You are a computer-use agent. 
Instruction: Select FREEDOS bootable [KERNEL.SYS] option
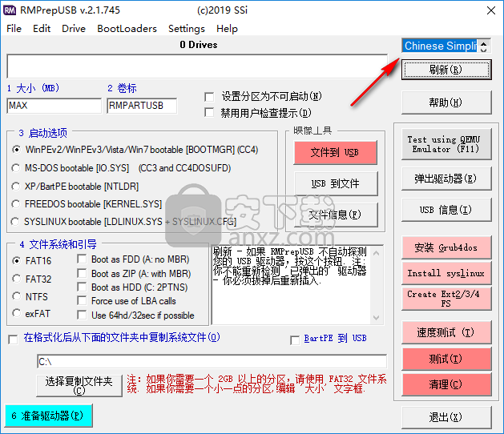pyautogui.click(x=16, y=204)
